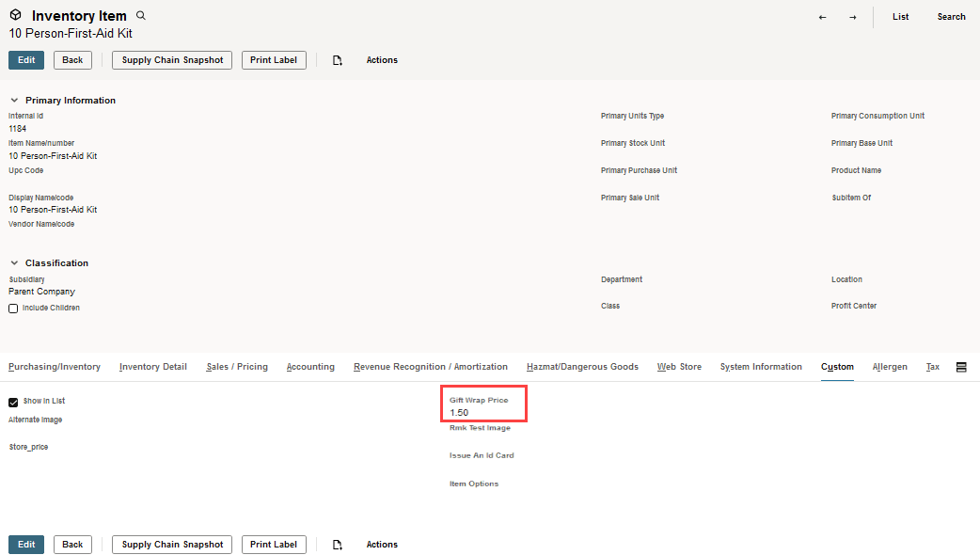Switch to System Information tab
The image size is (980, 555).
761,367
